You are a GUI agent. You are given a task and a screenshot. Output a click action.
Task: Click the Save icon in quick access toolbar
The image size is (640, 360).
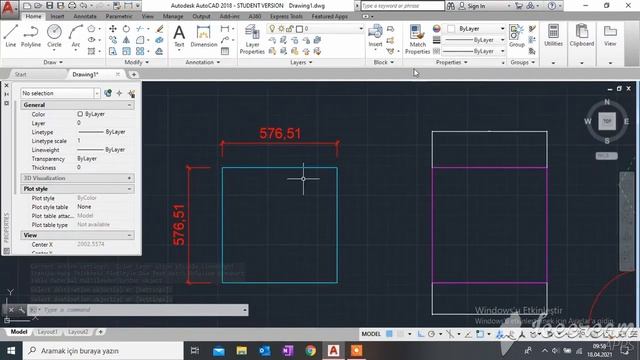(x=49, y=6)
